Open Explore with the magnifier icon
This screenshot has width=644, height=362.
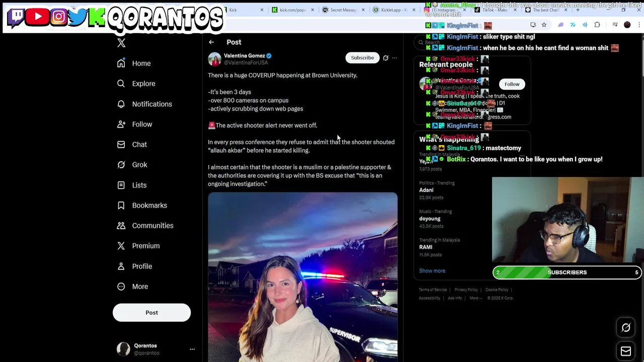coord(121,83)
